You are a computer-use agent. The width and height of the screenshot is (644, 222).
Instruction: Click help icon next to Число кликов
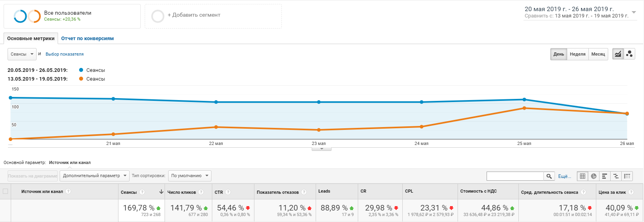201,192
